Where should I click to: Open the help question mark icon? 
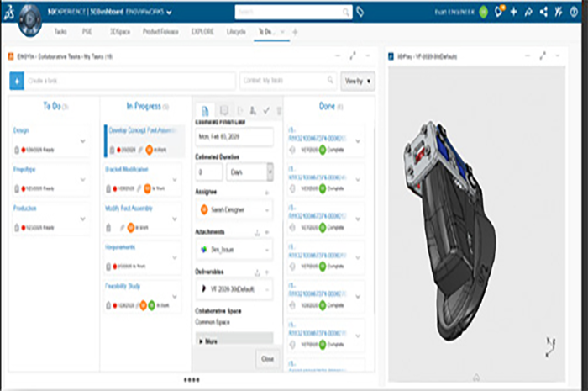[x=572, y=13]
